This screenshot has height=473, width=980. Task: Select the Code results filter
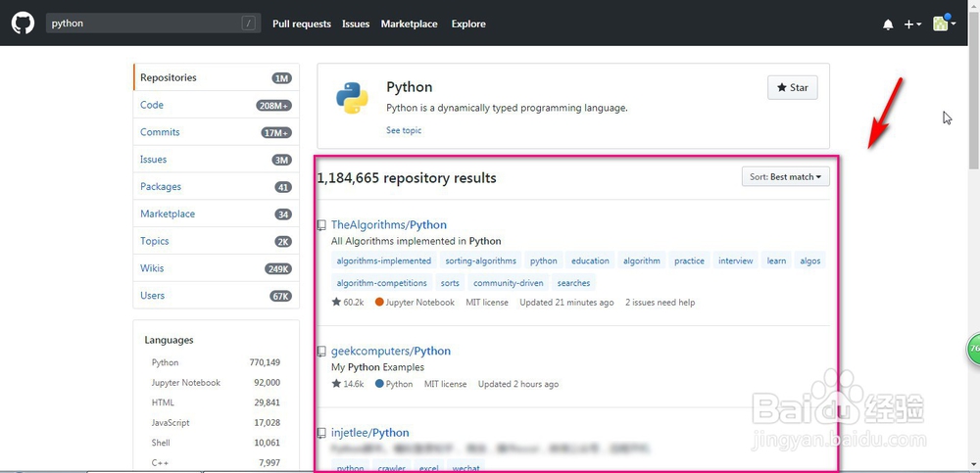coord(217,105)
